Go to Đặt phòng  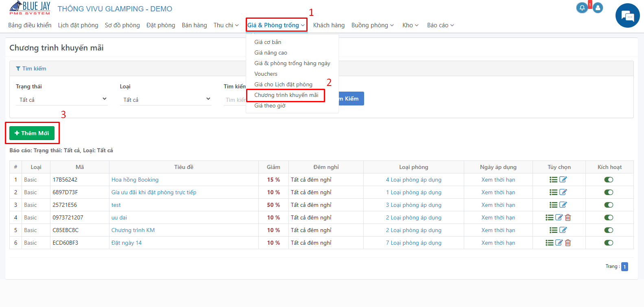click(x=161, y=25)
